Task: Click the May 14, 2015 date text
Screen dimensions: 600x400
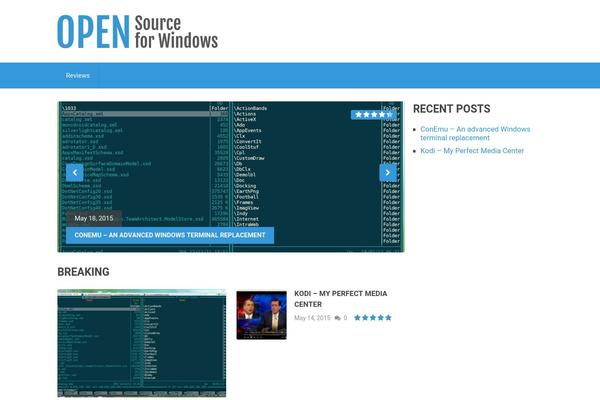Action: click(x=312, y=318)
